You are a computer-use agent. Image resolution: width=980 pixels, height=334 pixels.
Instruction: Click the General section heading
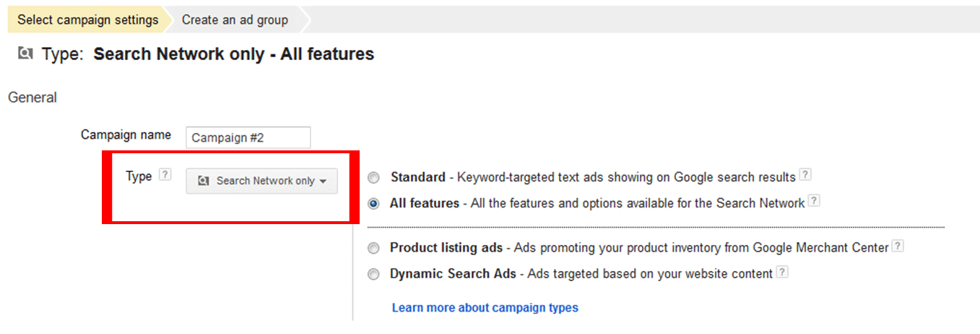[32, 97]
